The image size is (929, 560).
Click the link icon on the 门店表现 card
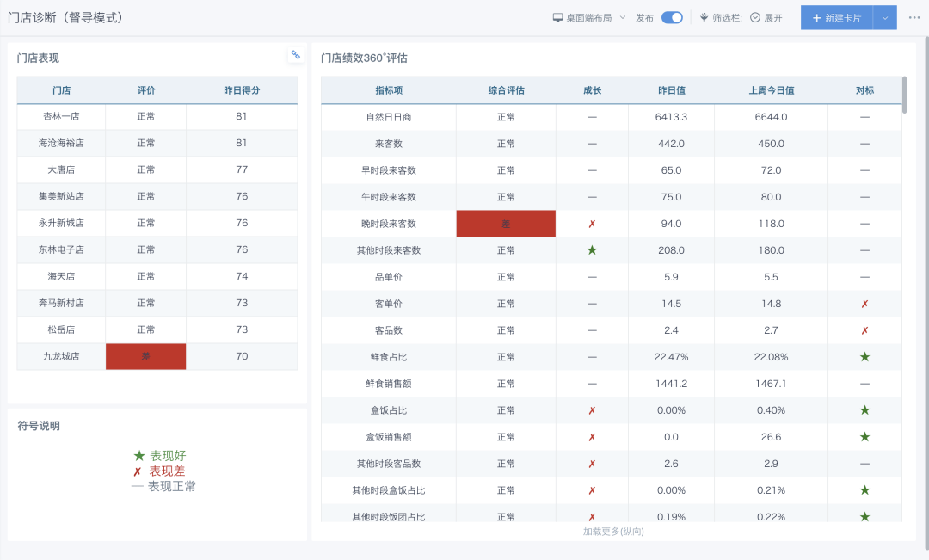pyautogui.click(x=295, y=54)
